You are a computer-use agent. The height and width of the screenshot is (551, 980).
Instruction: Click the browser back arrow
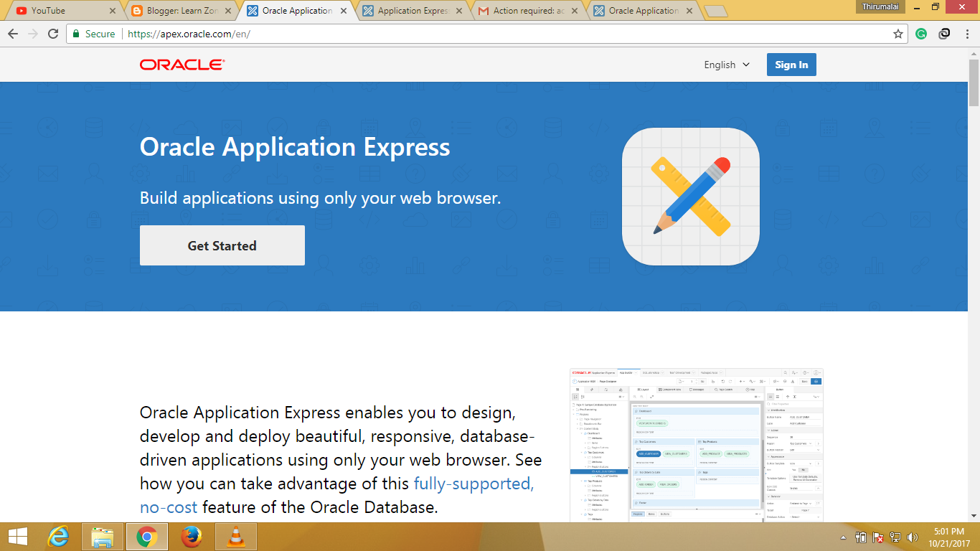(14, 34)
